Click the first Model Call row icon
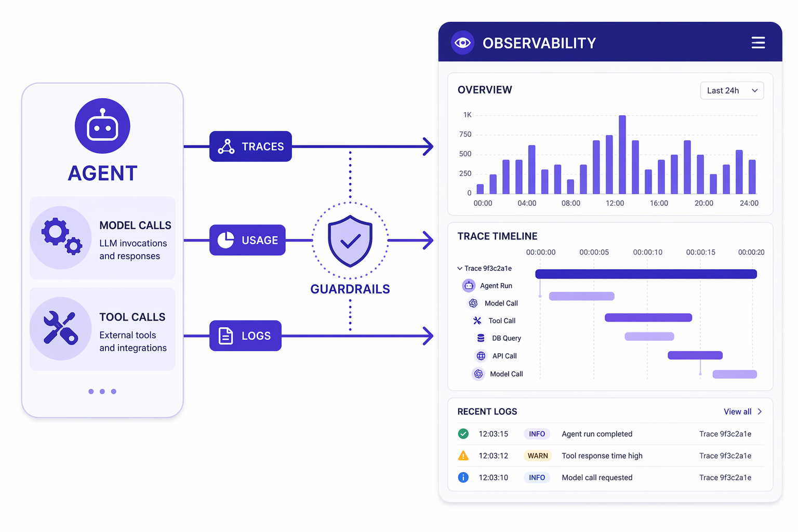The height and width of the screenshot is (532, 798). click(x=473, y=303)
